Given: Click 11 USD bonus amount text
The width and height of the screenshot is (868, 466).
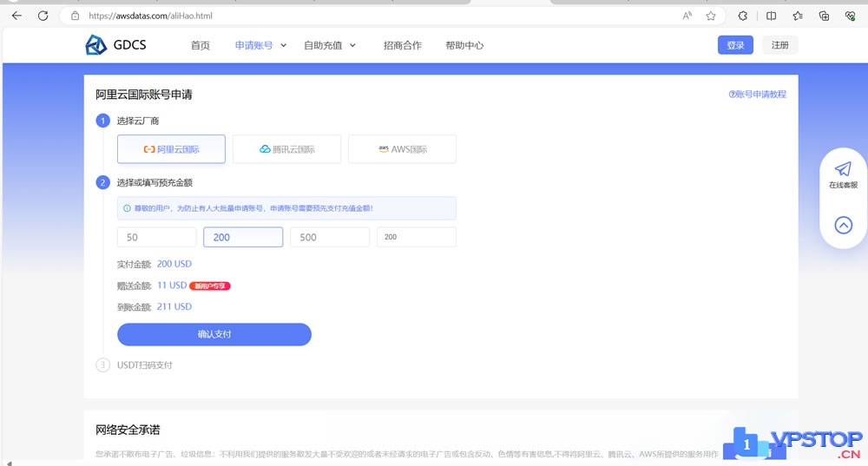Looking at the screenshot, I should [x=172, y=285].
